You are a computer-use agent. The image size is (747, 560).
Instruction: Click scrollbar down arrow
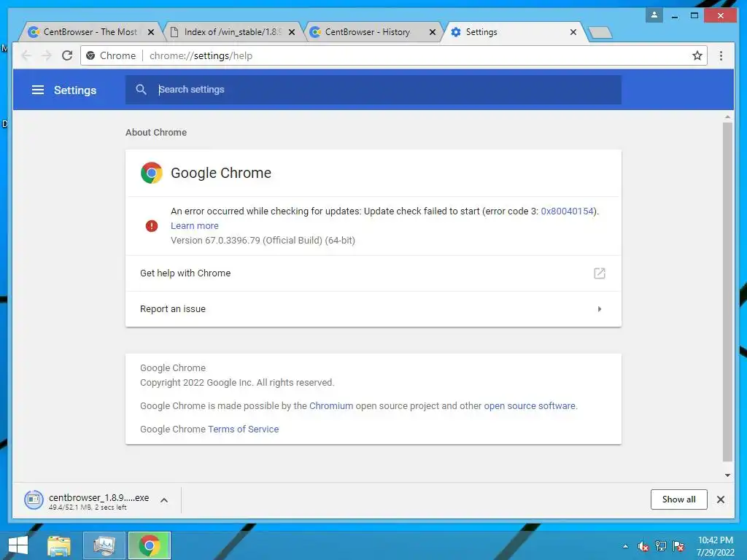[727, 475]
